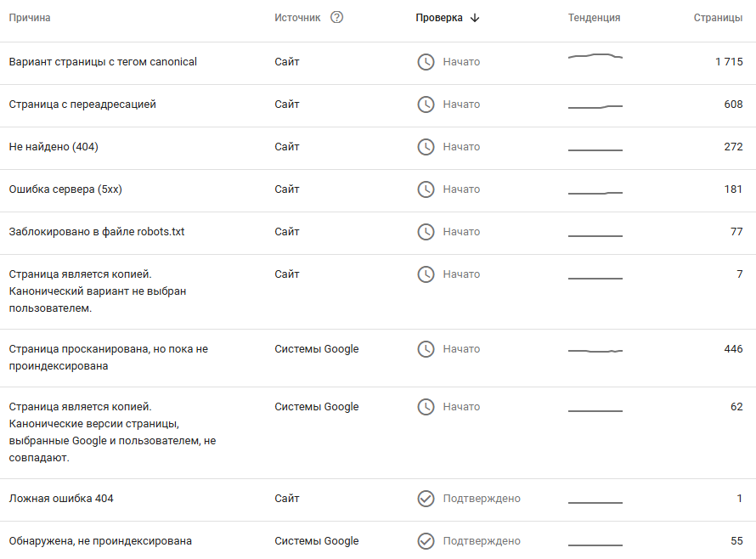Click the Причина column header
Viewport: 756px width, 559px height.
(x=30, y=18)
